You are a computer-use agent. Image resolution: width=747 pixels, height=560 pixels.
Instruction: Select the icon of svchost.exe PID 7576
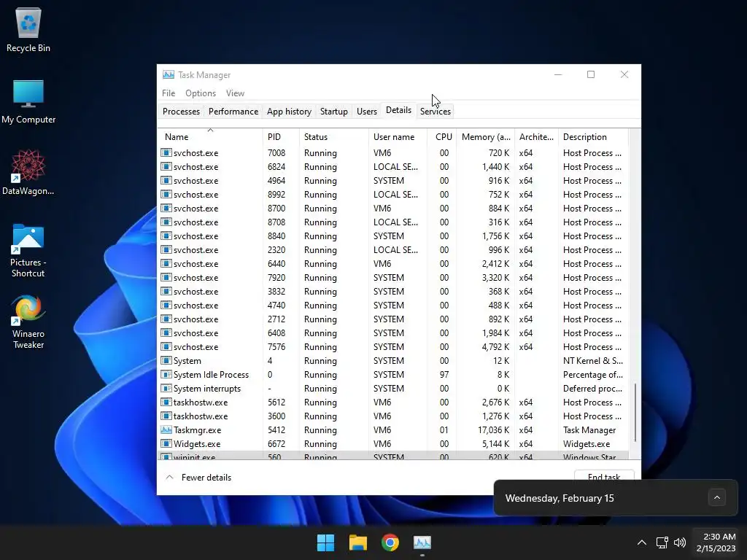pos(166,346)
